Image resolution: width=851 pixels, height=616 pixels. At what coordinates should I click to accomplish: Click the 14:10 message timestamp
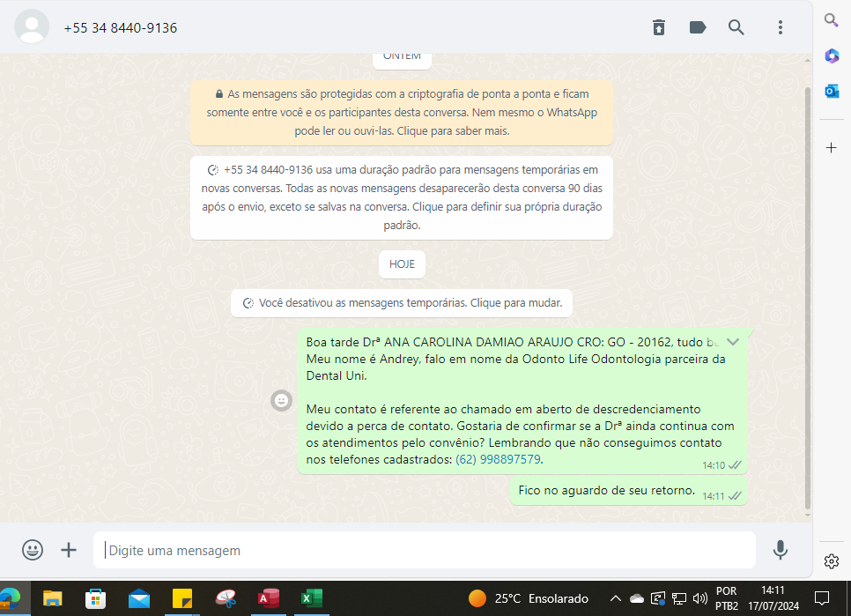point(714,465)
